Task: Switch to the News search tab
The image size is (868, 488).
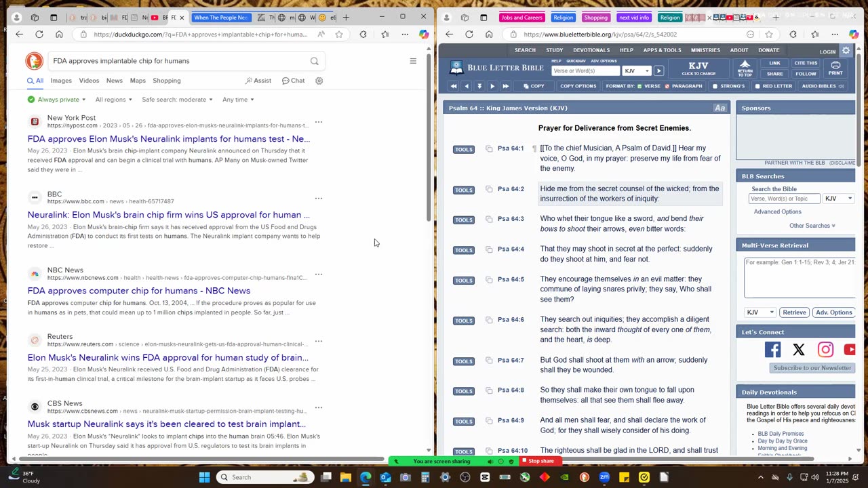Action: (114, 81)
